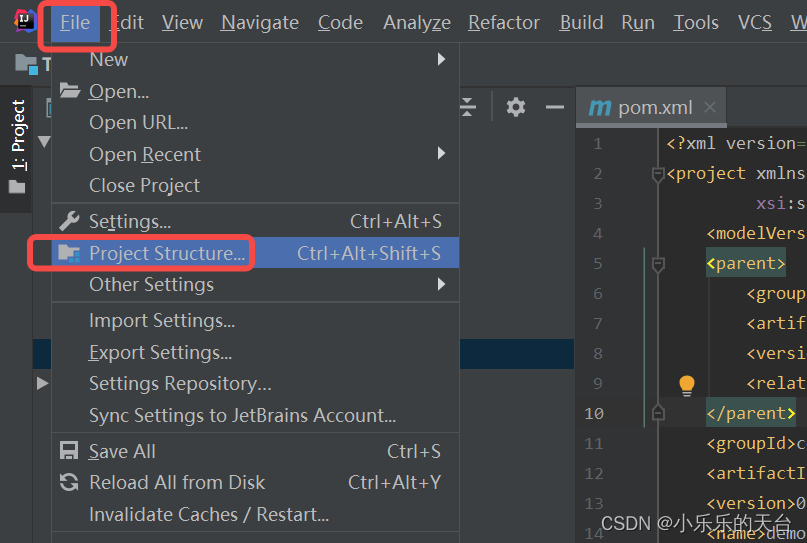The image size is (807, 543).
Task: Click the project folder icon in breadcrumb
Action: click(x=26, y=64)
